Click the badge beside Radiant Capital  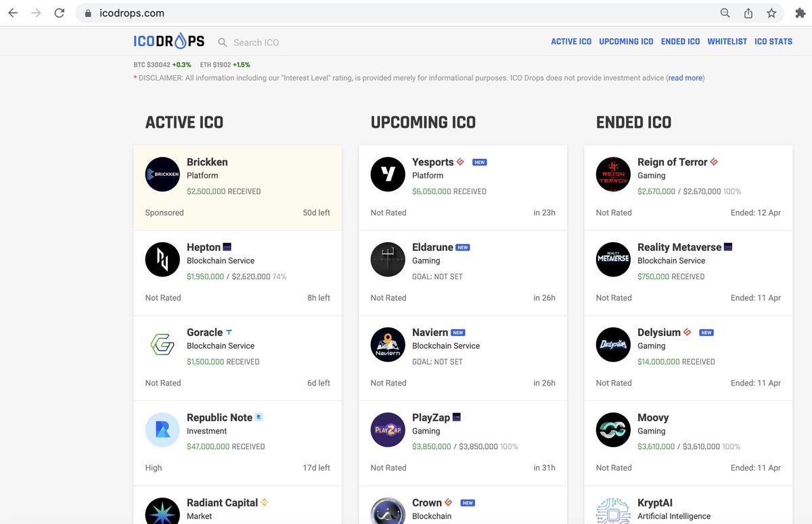(265, 502)
